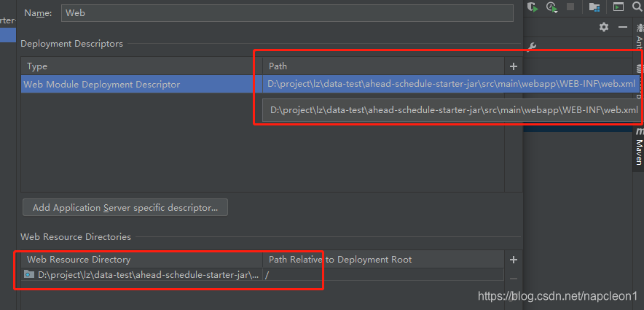Click the Name input field containing Web
Screen dimensions: 644x310
pyautogui.click(x=287, y=13)
